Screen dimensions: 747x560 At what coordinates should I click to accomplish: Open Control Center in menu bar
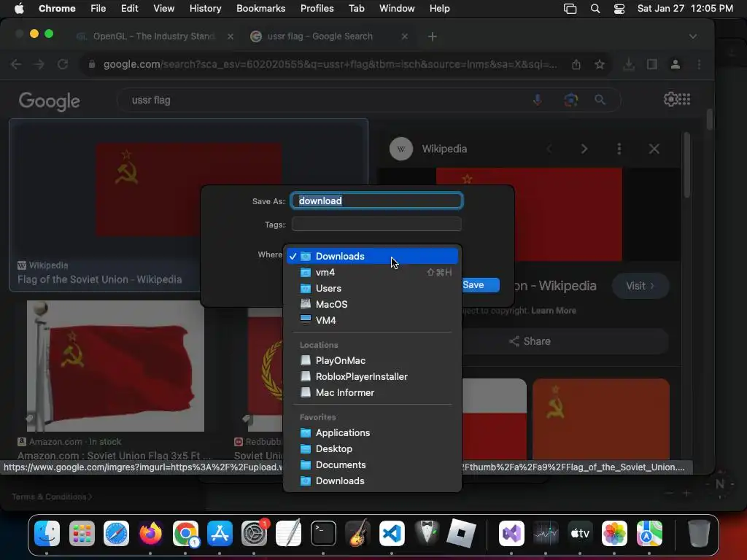click(619, 9)
